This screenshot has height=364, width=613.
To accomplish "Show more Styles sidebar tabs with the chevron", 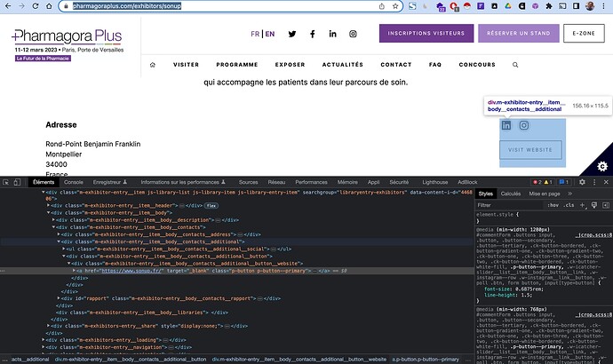I will point(569,194).
